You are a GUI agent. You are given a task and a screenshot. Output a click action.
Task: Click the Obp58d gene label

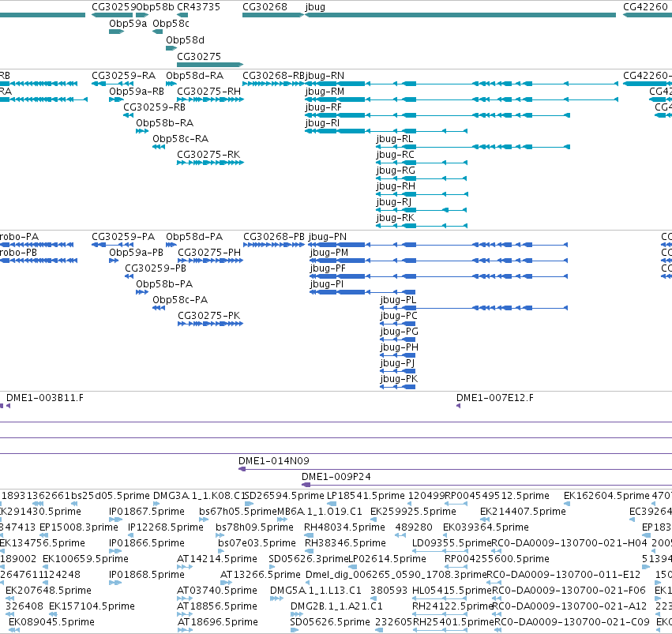pos(185,39)
